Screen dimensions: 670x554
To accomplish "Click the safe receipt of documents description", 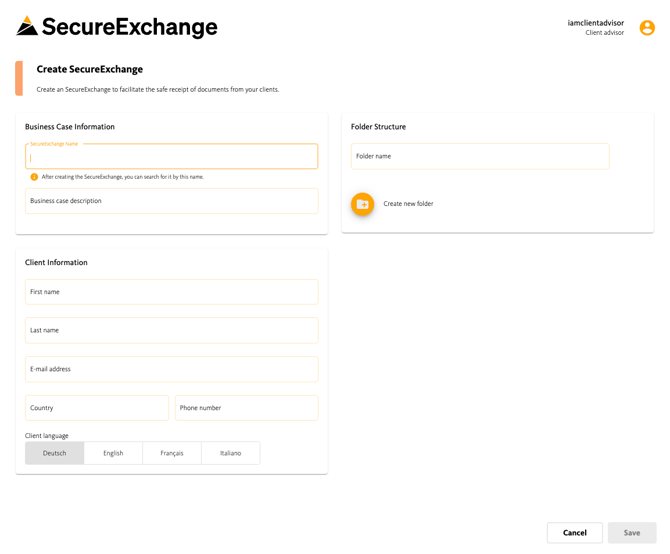I will pos(158,89).
